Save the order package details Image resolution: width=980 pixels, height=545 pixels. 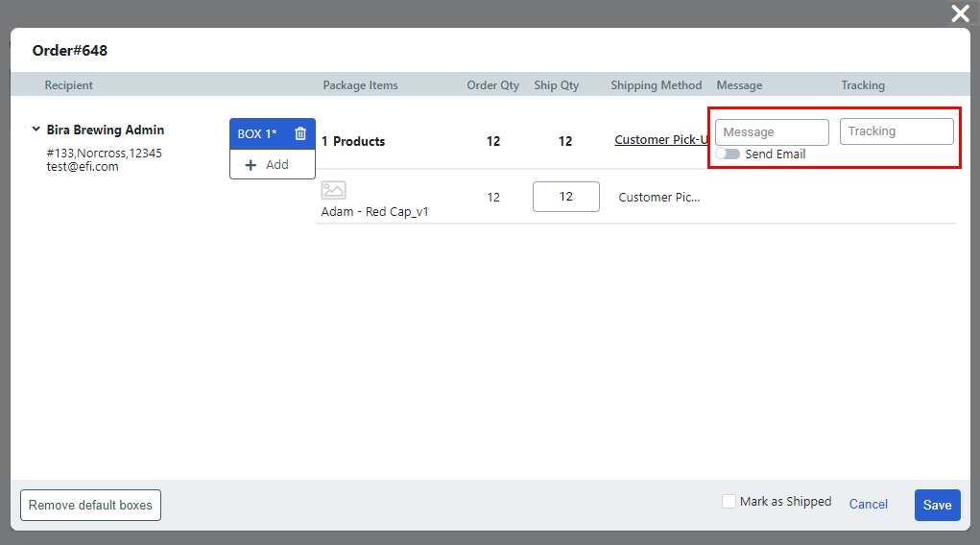coord(937,505)
